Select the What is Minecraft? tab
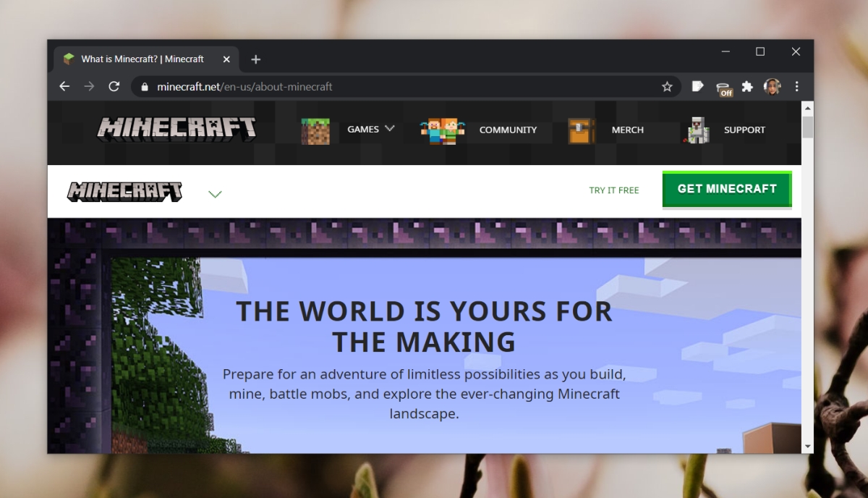868x498 pixels. (145, 59)
